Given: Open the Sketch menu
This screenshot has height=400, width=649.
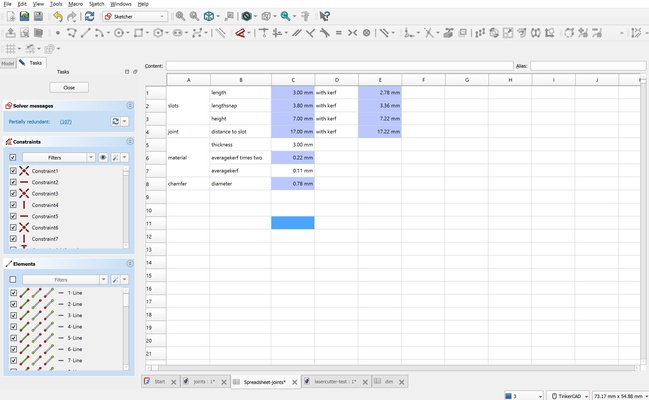Looking at the screenshot, I should click(96, 4).
